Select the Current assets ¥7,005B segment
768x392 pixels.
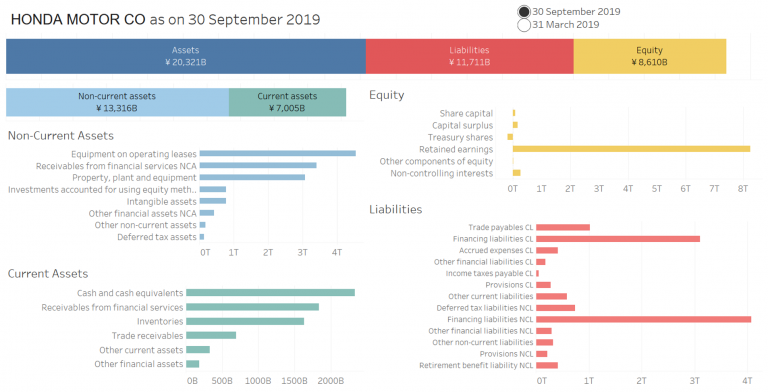coord(287,102)
